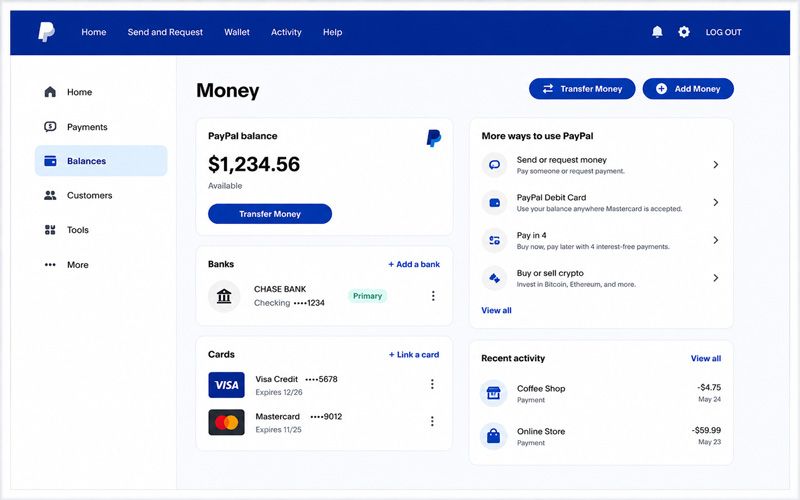Open Chase Bank options menu
Image resolution: width=800 pixels, height=500 pixels.
(433, 296)
